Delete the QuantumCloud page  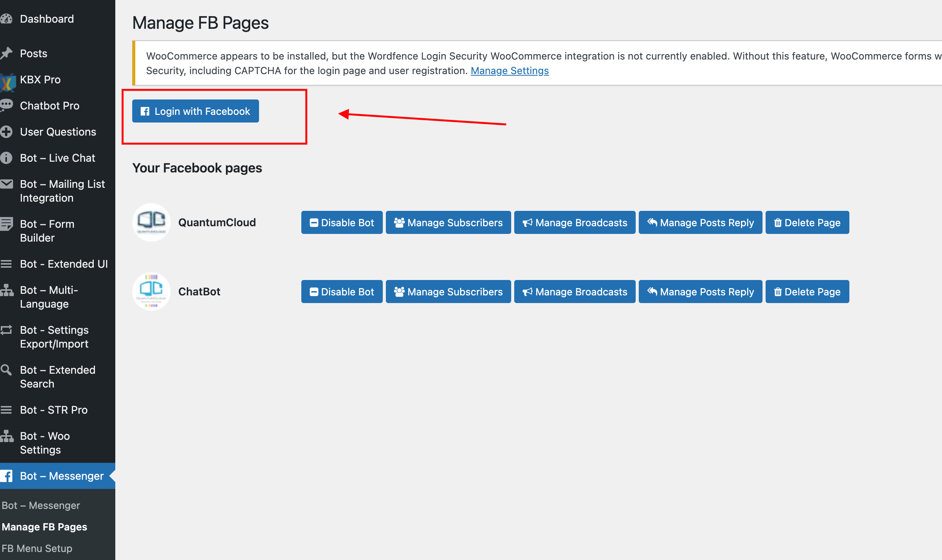pyautogui.click(x=807, y=222)
